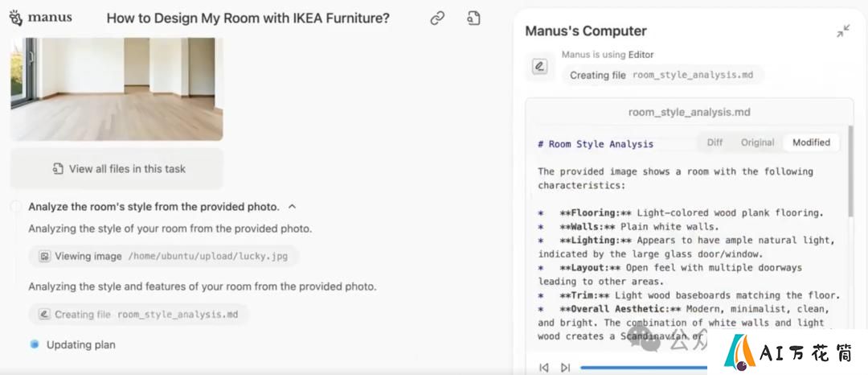
Task: Select the Modified view tab
Action: tap(811, 142)
